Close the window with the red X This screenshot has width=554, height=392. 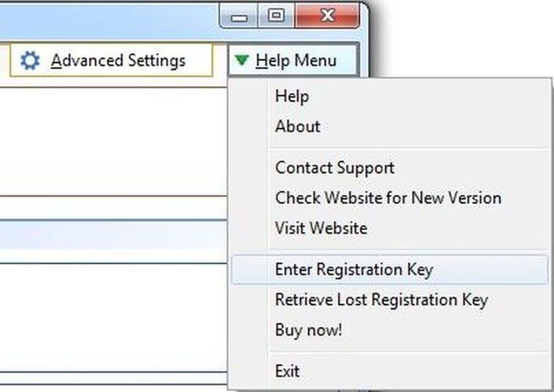327,16
